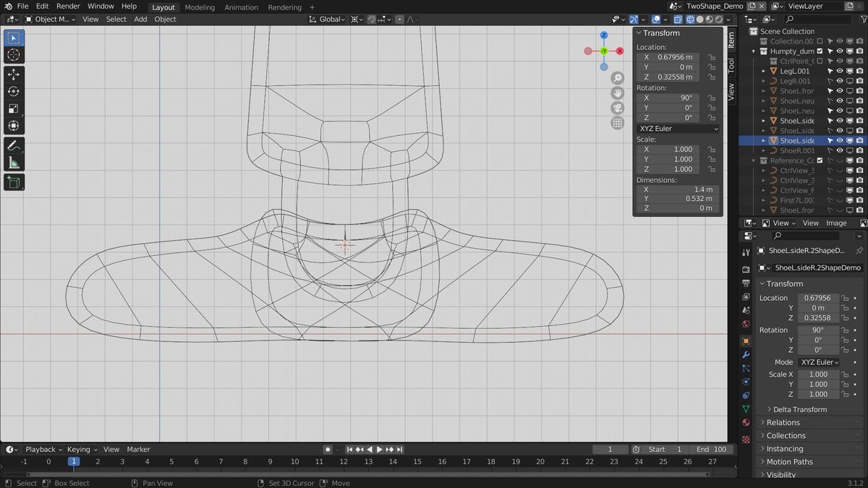Toggle X-ray mode in the viewport header

coord(678,20)
